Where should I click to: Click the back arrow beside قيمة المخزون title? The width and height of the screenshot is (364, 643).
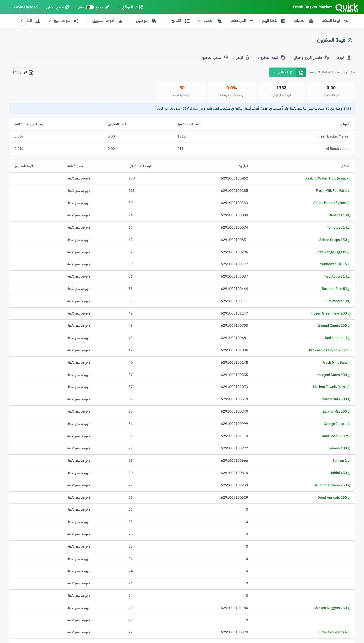(x=350, y=40)
